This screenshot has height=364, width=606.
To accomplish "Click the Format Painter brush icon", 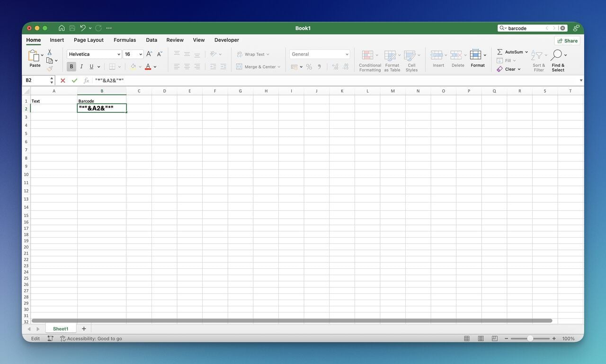I will click(49, 69).
